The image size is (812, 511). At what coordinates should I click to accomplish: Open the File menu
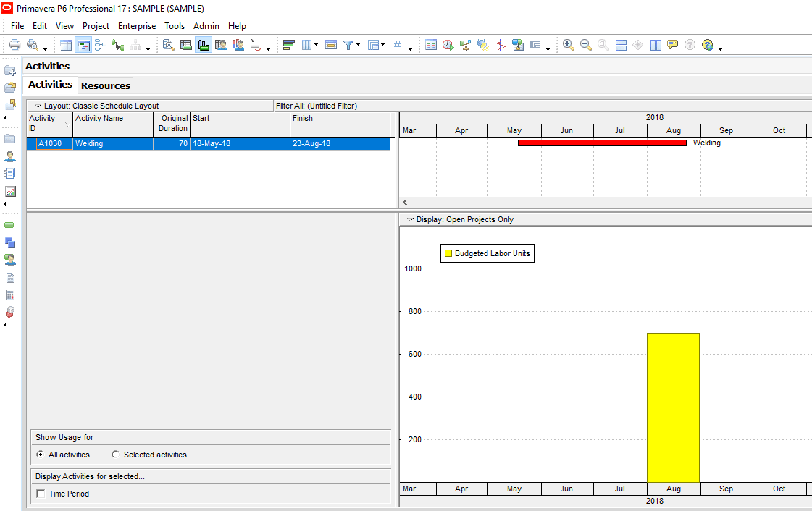[17, 26]
